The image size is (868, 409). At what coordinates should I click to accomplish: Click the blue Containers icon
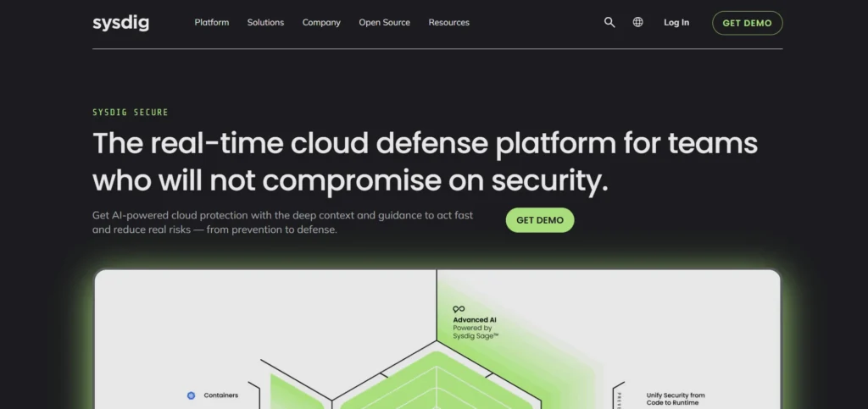pyautogui.click(x=191, y=395)
